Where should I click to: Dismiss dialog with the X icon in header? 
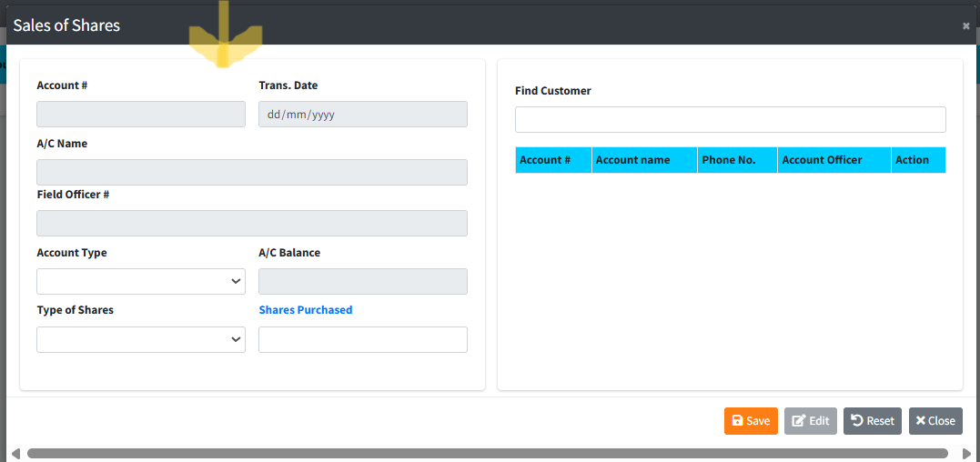click(x=965, y=26)
